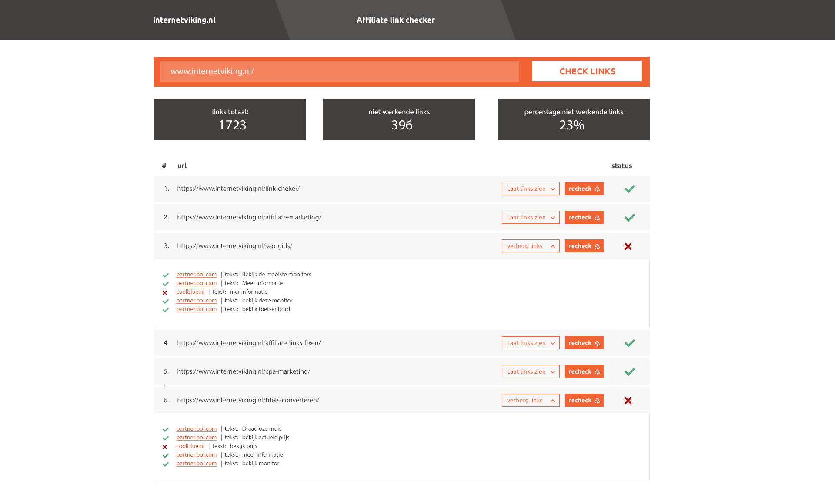Image resolution: width=835 pixels, height=504 pixels.
Task: Click the 'links totaal: 1723' stat box
Action: tap(230, 119)
